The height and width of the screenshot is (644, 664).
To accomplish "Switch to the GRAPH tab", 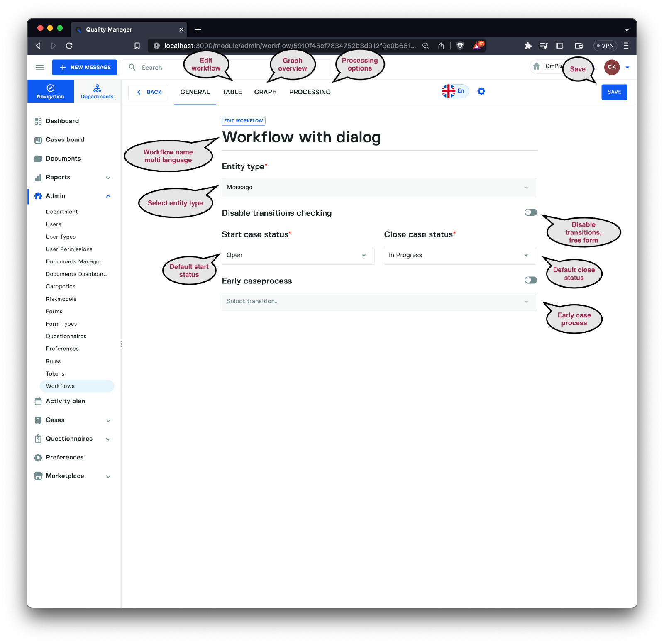I will pos(265,92).
